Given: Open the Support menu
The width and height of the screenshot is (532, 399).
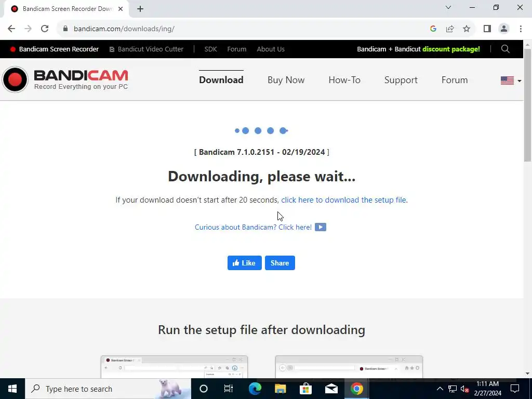Looking at the screenshot, I should pos(401,79).
